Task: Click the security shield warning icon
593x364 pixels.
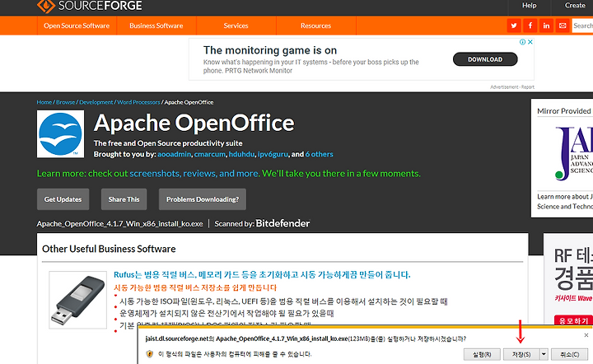Action: pyautogui.click(x=149, y=354)
